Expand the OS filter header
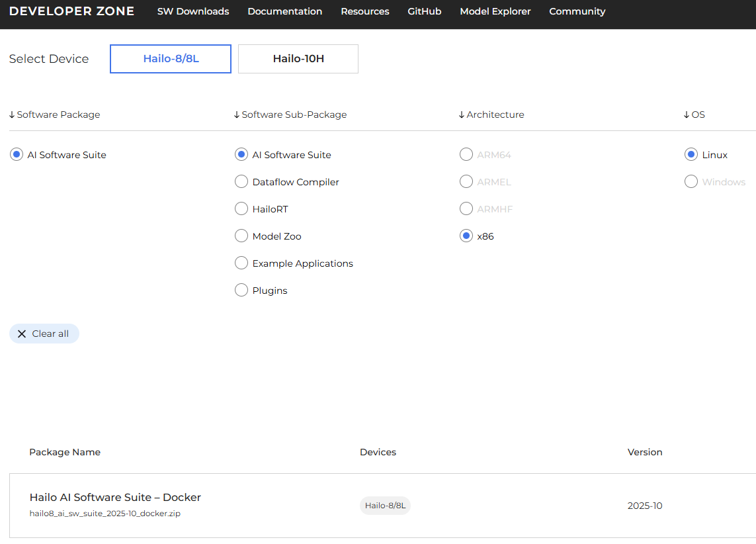The height and width of the screenshot is (544, 756). click(694, 114)
